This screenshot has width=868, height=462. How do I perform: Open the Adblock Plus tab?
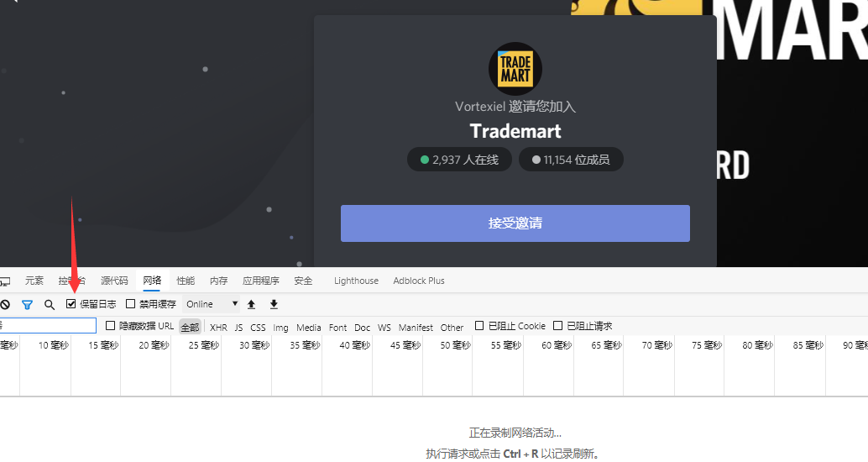pos(419,281)
